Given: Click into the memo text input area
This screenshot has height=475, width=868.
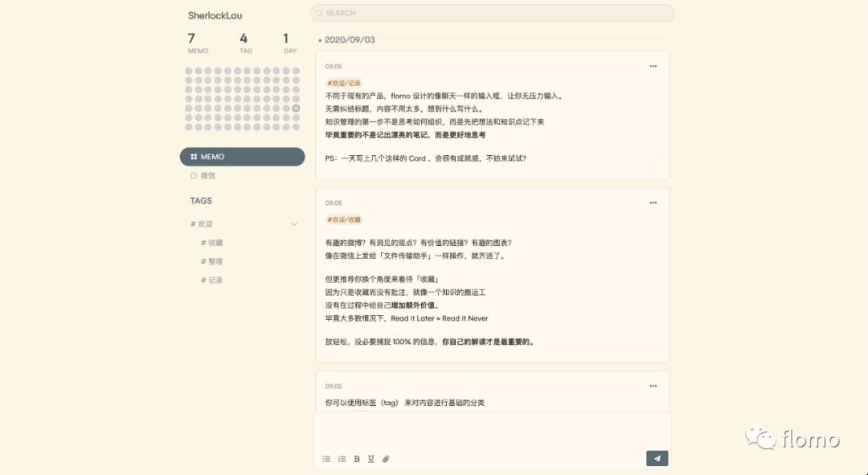Looking at the screenshot, I should click(x=493, y=431).
